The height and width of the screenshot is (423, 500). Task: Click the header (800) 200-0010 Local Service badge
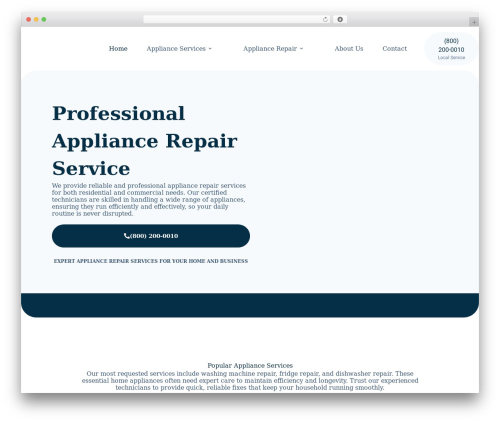pos(451,49)
